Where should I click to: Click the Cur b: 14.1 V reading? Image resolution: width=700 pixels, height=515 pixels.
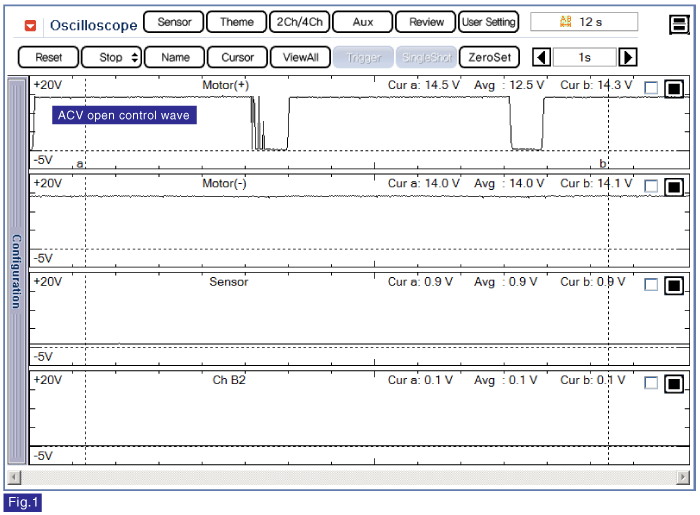click(x=596, y=183)
